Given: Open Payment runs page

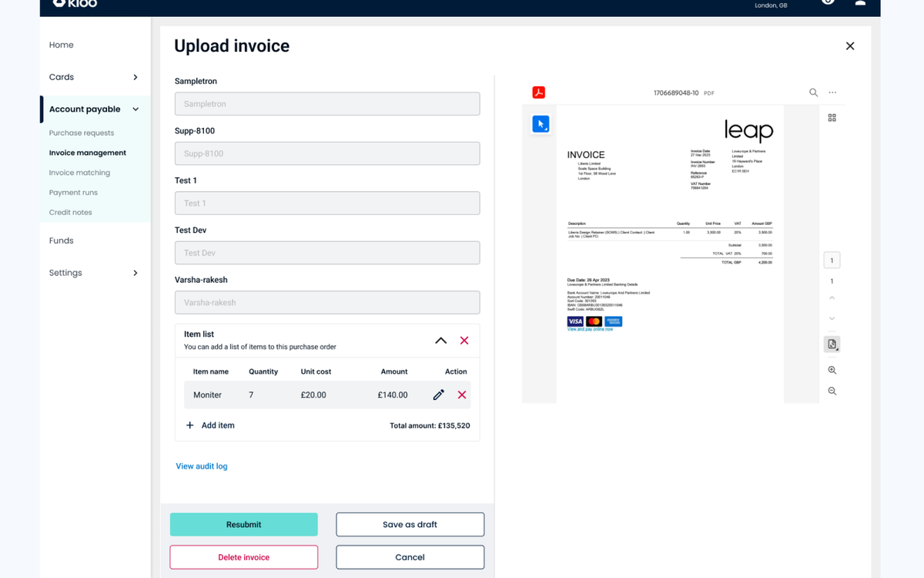Looking at the screenshot, I should [73, 193].
